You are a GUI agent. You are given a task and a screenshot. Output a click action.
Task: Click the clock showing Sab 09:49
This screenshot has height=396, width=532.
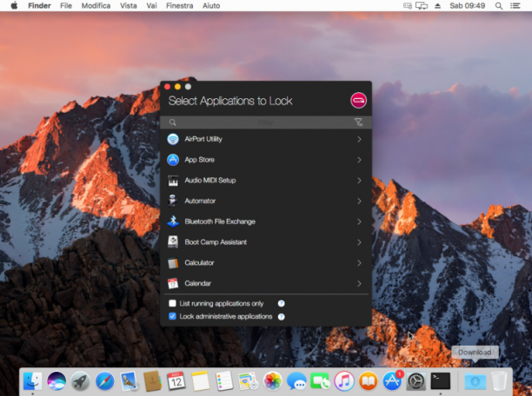pos(467,5)
